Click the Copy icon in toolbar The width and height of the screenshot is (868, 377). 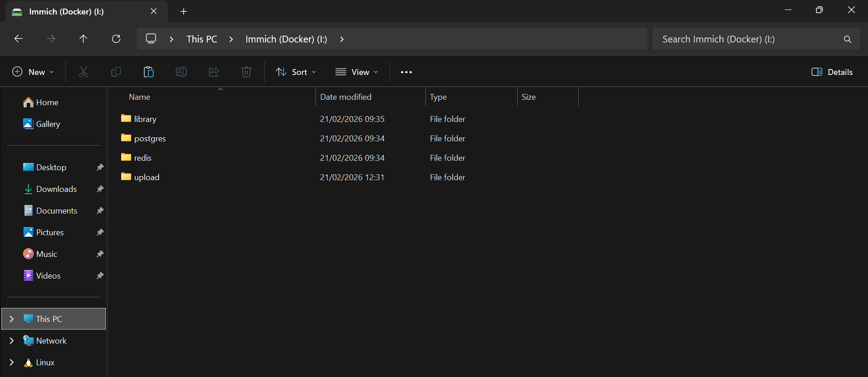116,72
